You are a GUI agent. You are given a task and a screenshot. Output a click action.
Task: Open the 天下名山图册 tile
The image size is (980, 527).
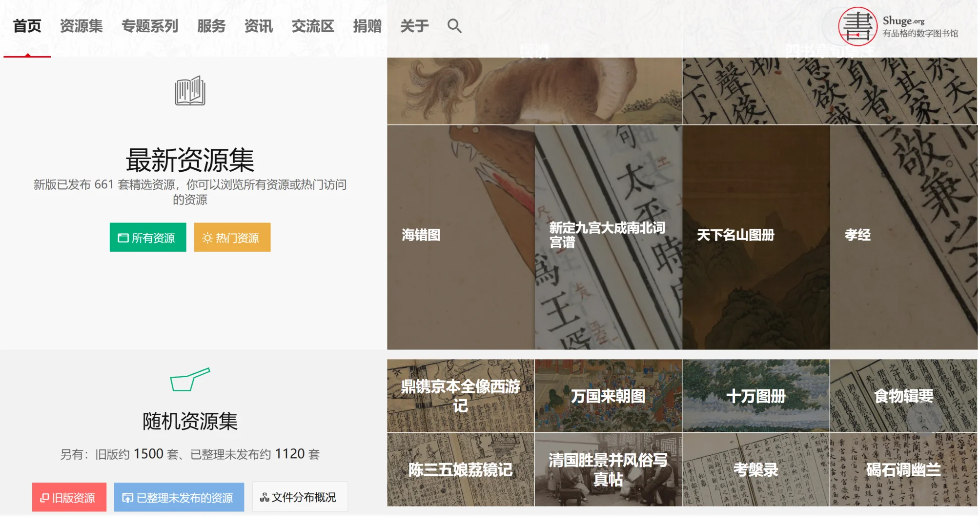[x=756, y=237]
